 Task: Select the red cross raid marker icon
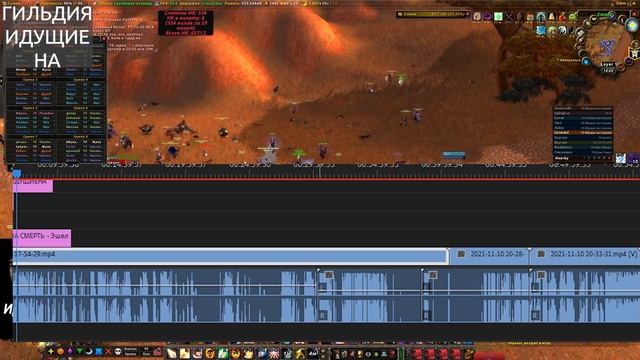tap(108, 351)
